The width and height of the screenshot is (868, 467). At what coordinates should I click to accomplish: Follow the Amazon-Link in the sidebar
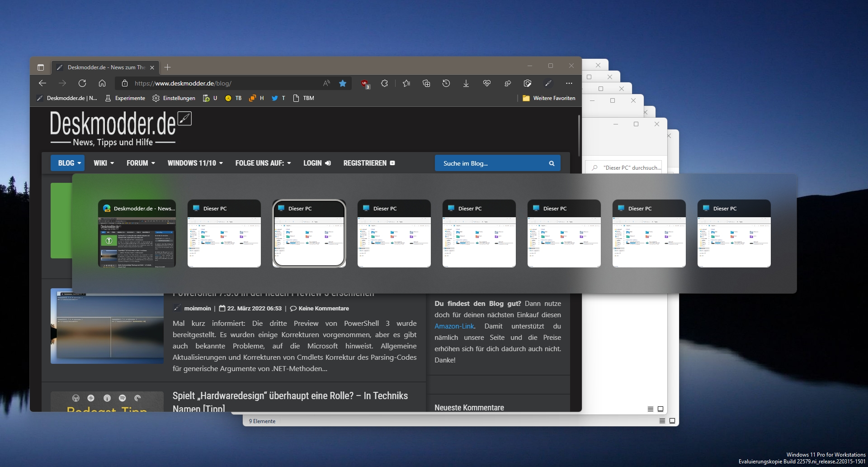(x=454, y=326)
